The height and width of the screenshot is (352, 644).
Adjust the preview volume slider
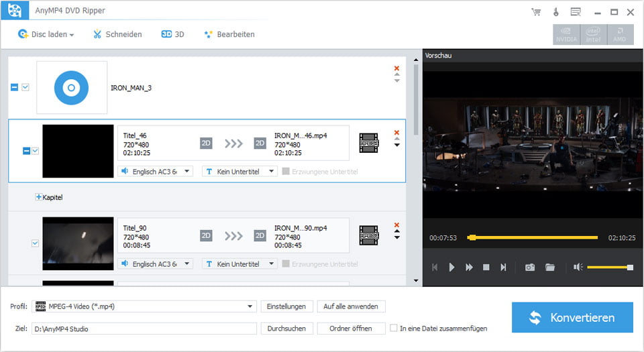tap(610, 268)
